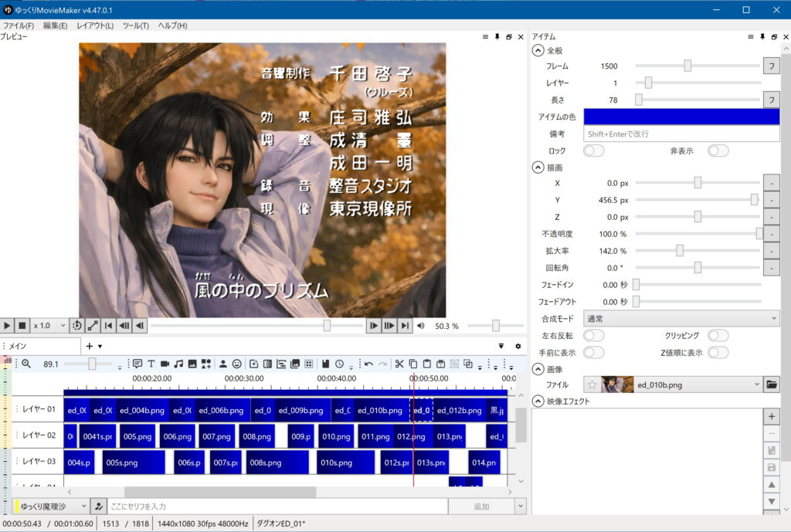Open the 合成モード blend mode dropdown
Viewport: 791px width, 532px height.
pyautogui.click(x=681, y=318)
